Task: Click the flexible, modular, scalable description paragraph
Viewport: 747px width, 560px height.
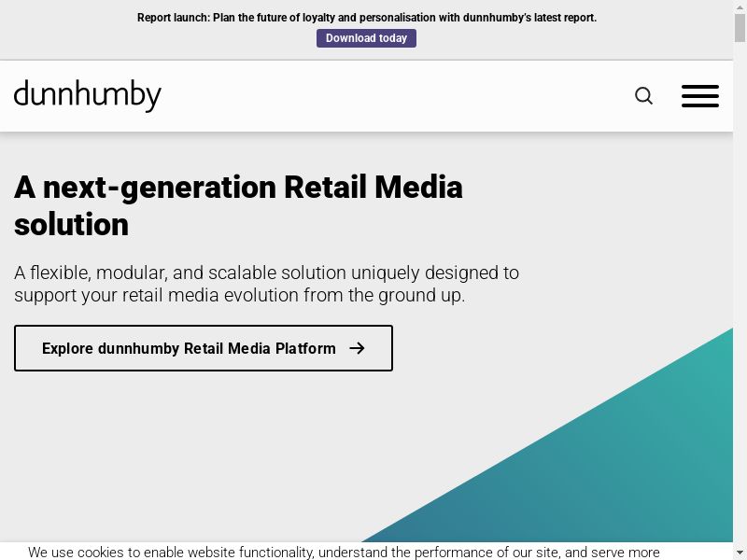Action: [x=266, y=284]
